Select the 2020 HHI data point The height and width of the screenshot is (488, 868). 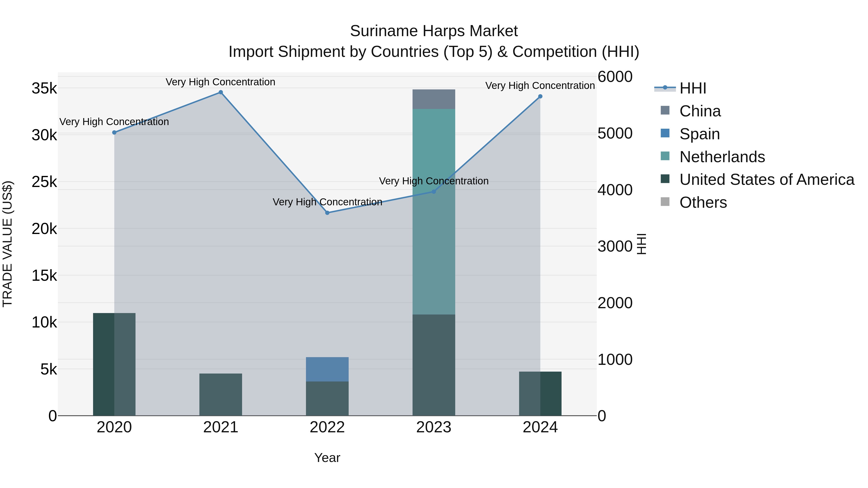pyautogui.click(x=114, y=133)
